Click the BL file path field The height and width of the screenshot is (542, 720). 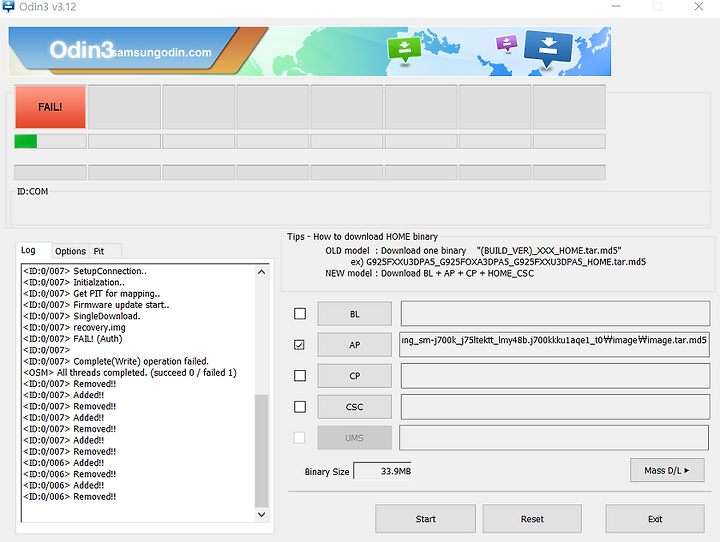(x=555, y=314)
